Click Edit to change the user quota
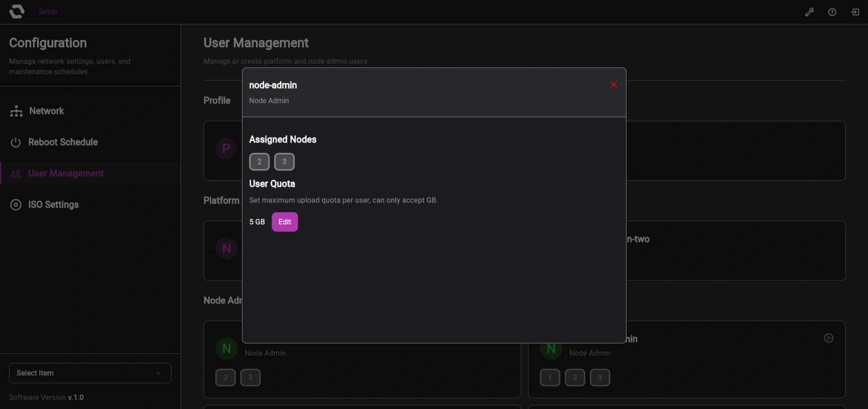Screen dimensions: 868x409 pyautogui.click(x=285, y=222)
